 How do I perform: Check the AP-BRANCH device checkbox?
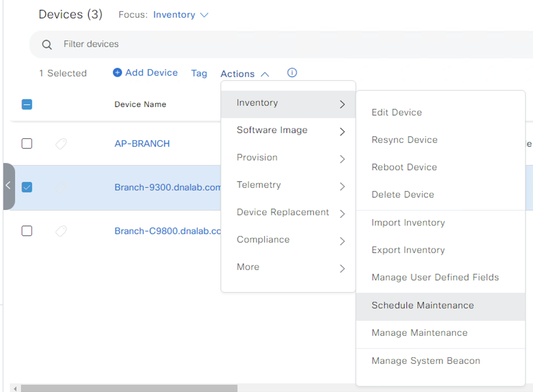[x=27, y=143]
